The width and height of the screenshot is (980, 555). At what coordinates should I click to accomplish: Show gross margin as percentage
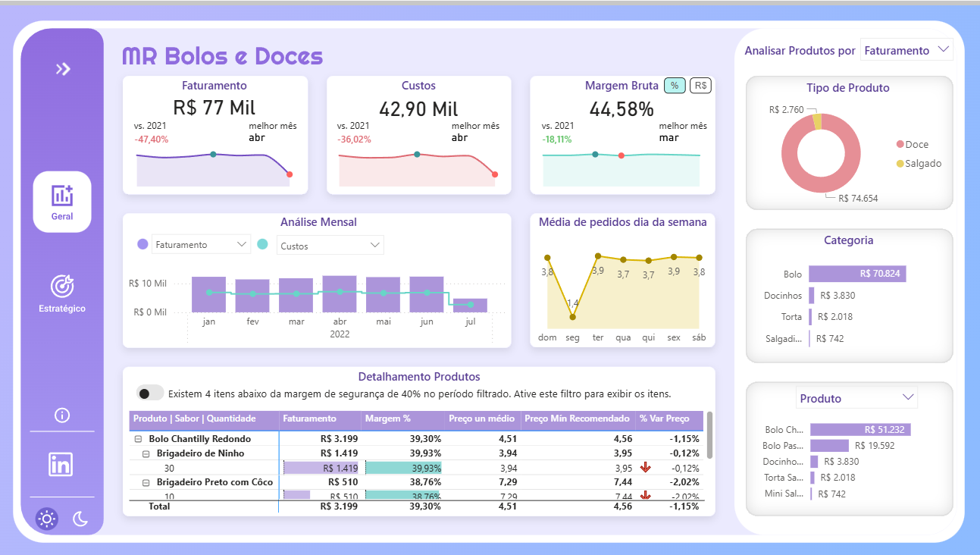[674, 86]
